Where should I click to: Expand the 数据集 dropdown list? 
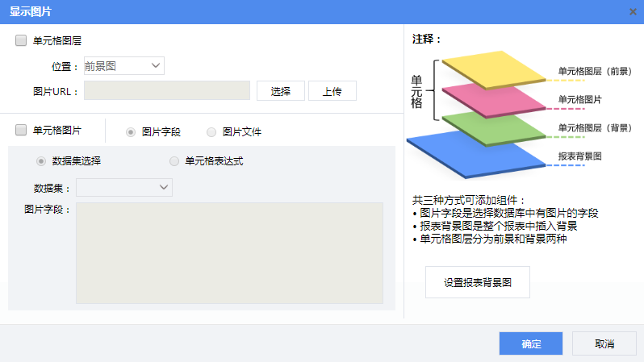pos(124,188)
